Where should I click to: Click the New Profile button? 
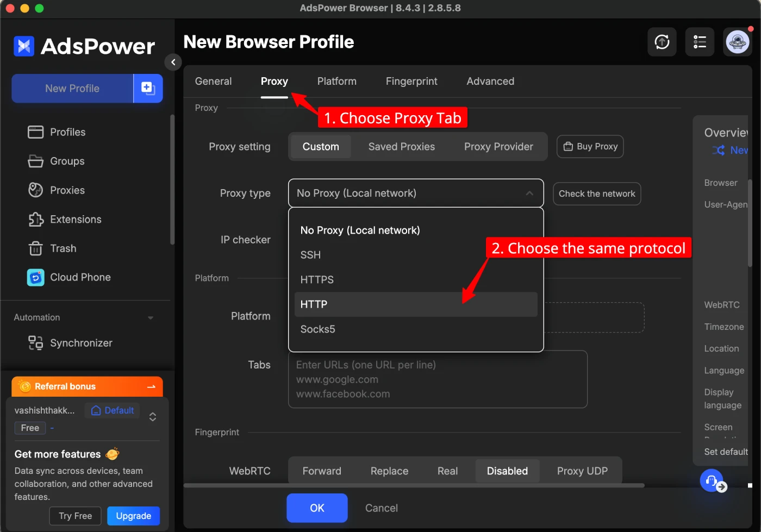[72, 88]
